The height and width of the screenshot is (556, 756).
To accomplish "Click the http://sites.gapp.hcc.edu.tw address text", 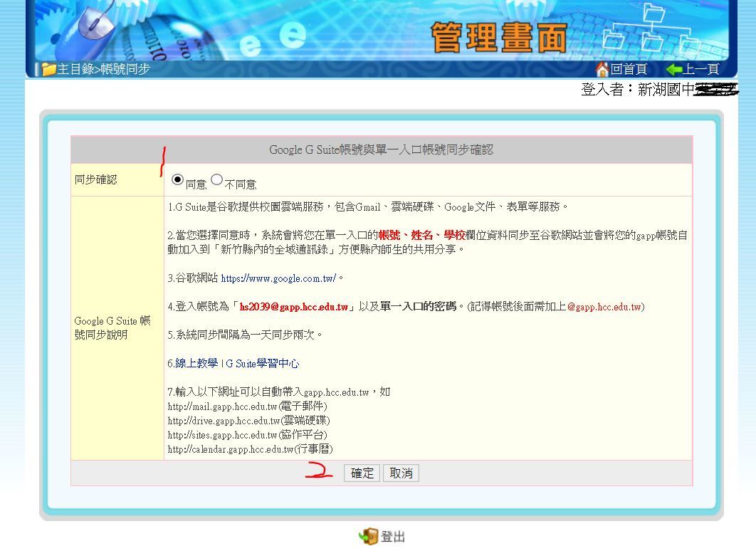I will (222, 435).
